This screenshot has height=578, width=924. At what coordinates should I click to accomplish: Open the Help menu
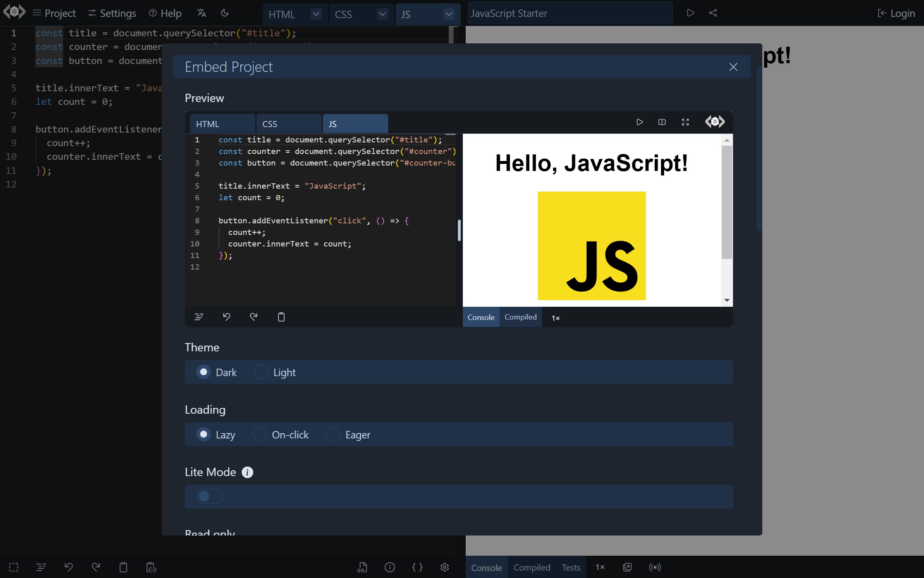[165, 13]
